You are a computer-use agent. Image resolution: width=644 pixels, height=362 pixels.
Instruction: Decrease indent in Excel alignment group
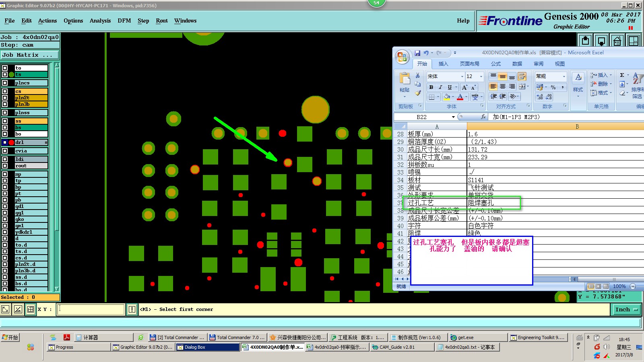[493, 97]
